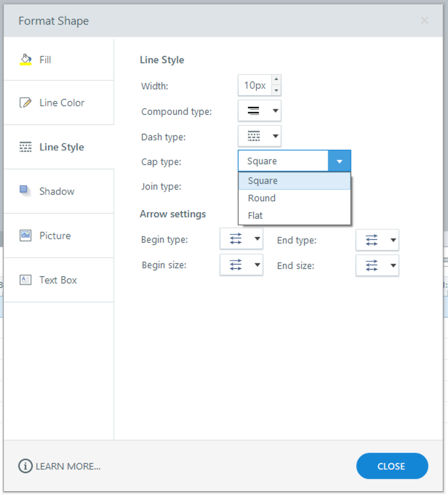Close the Format Shape dialog with X
The height and width of the screenshot is (495, 448).
tap(424, 20)
